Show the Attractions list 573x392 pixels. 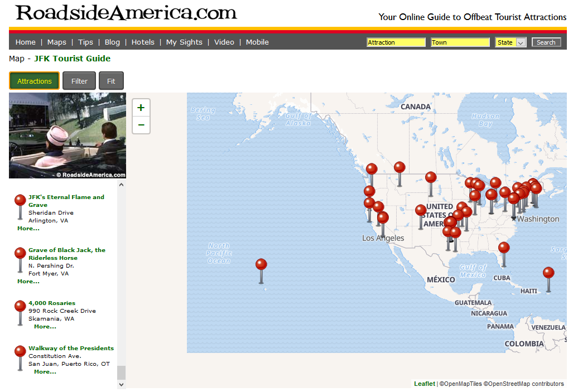tap(35, 81)
